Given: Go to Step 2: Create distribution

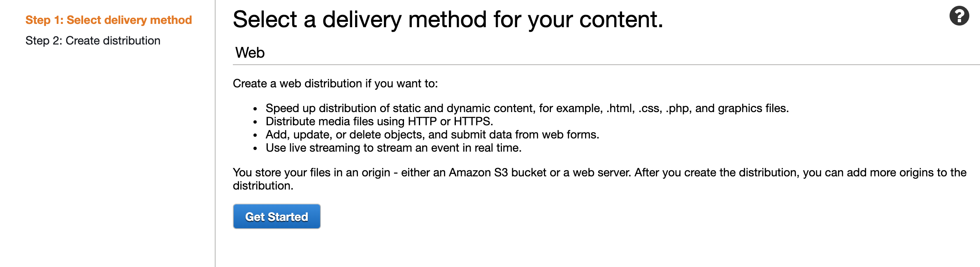Looking at the screenshot, I should 93,40.
